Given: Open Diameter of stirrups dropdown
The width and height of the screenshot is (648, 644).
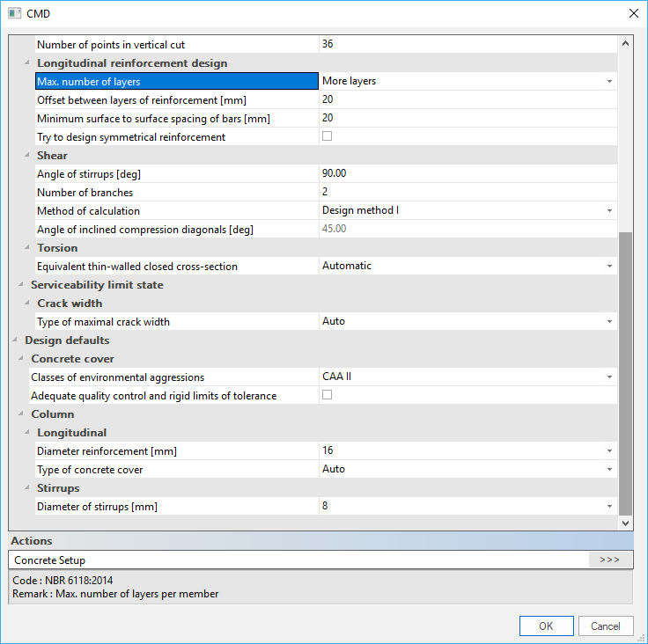Looking at the screenshot, I should [x=608, y=507].
